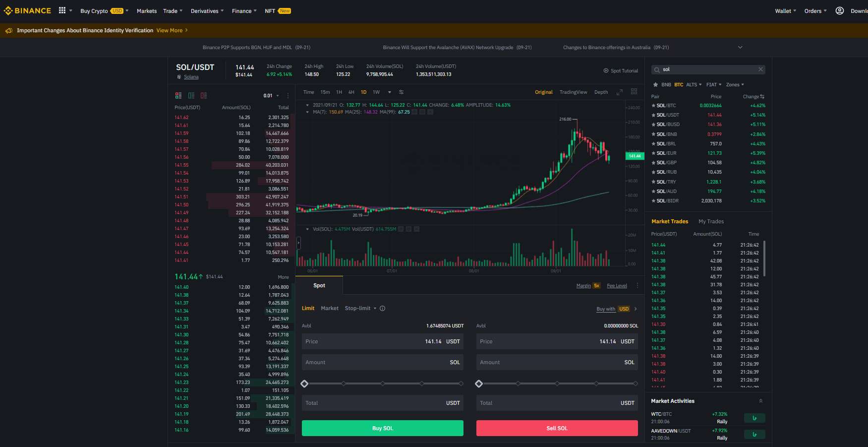Collapse the Vol(SOL) legend arrow
This screenshot has height=447, width=868.
(307, 229)
